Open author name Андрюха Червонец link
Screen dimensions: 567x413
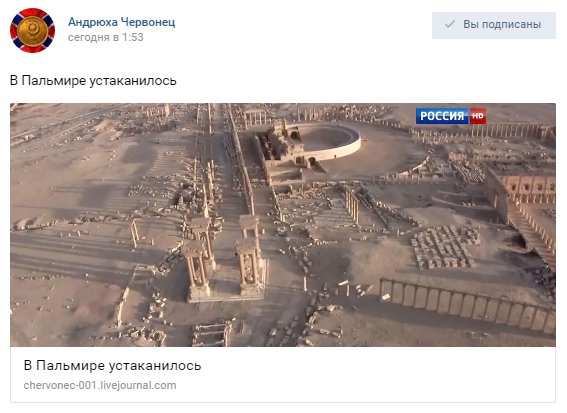(122, 22)
